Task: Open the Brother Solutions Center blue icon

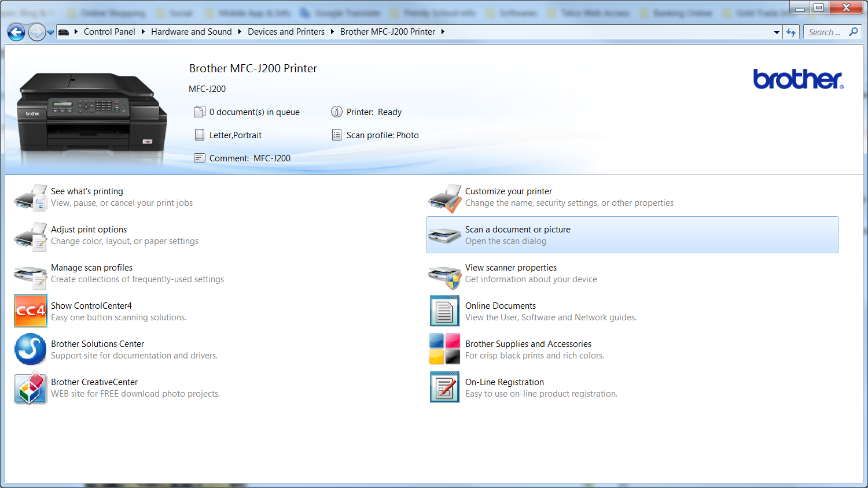Action: click(31, 349)
